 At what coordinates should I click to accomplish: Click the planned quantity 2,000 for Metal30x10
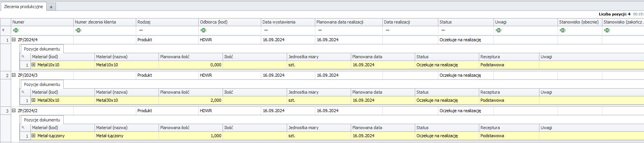[191, 100]
